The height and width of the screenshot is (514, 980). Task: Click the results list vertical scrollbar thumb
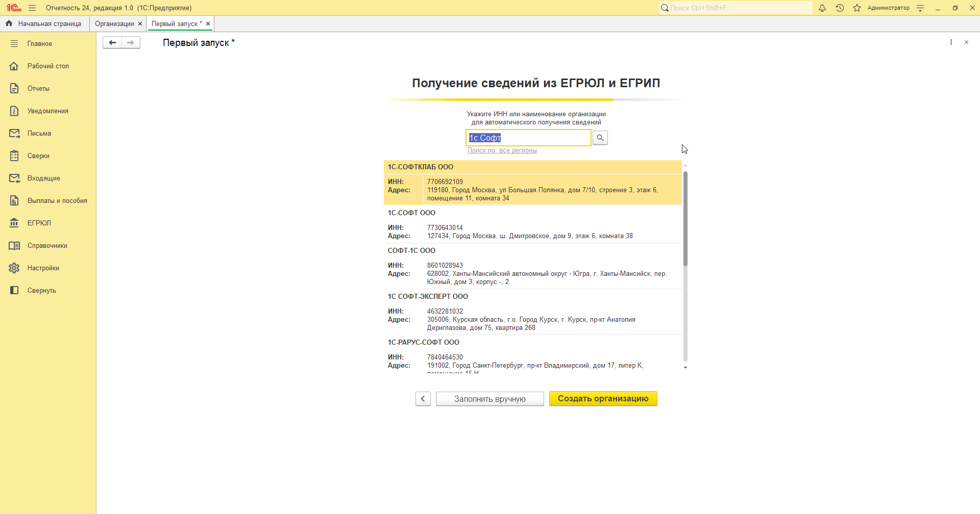(x=685, y=218)
